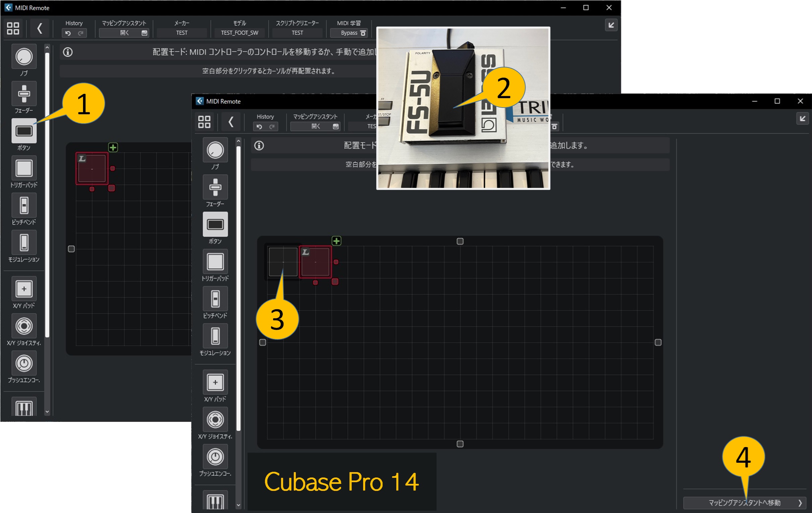Select the モジュレーション control in back window
The width and height of the screenshot is (812, 513).
pyautogui.click(x=23, y=243)
